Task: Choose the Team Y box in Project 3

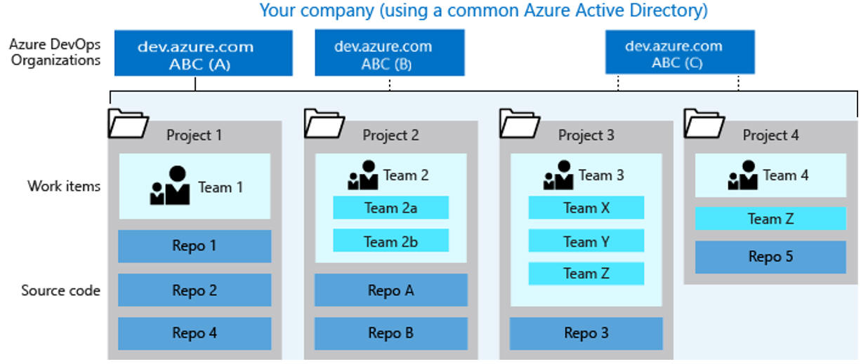Action: [586, 241]
